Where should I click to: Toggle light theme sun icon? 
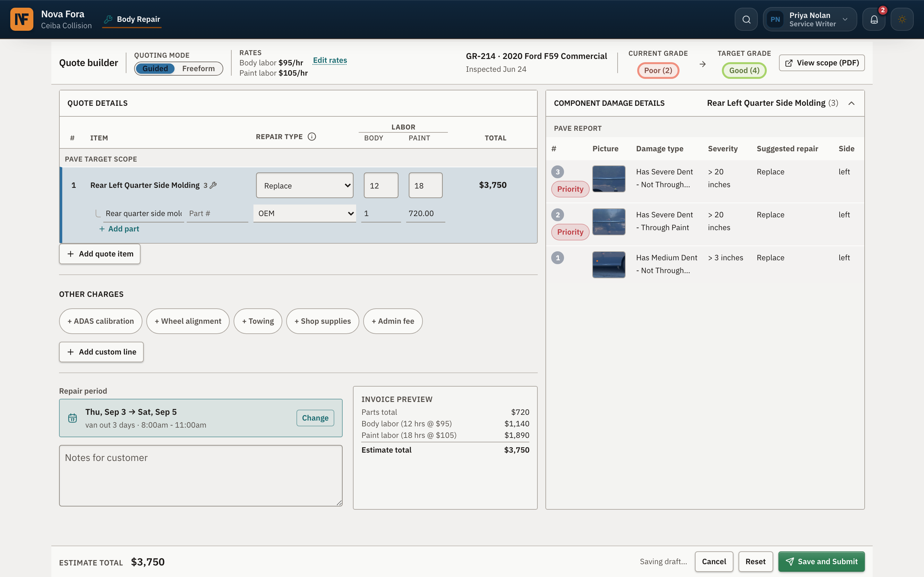pyautogui.click(x=902, y=20)
